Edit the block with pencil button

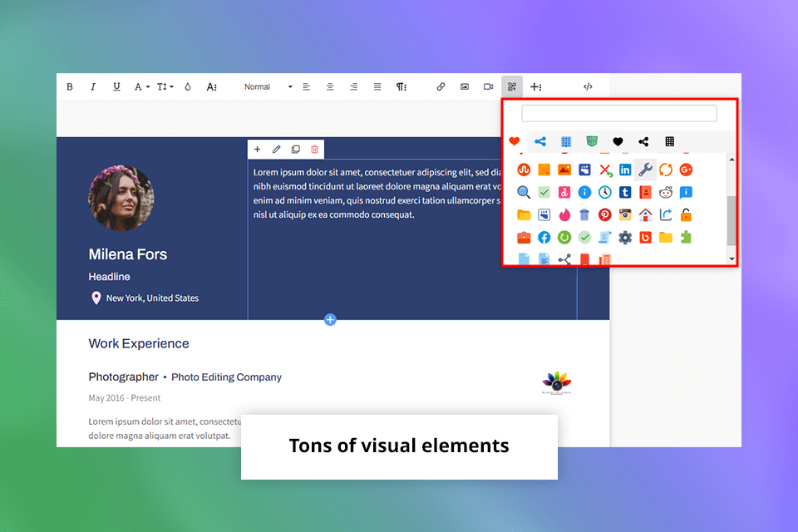[276, 149]
